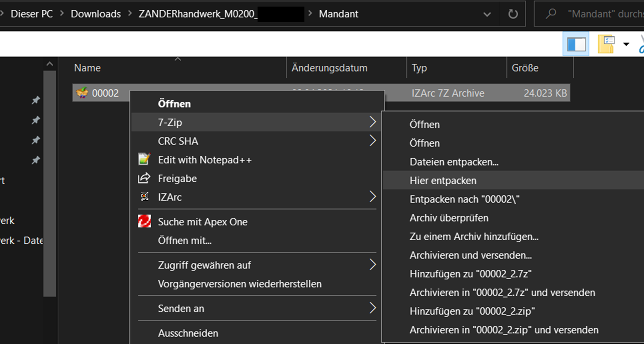Screen dimensions: 644x344
Task: Click the red Apex One scan icon
Action: (144, 222)
